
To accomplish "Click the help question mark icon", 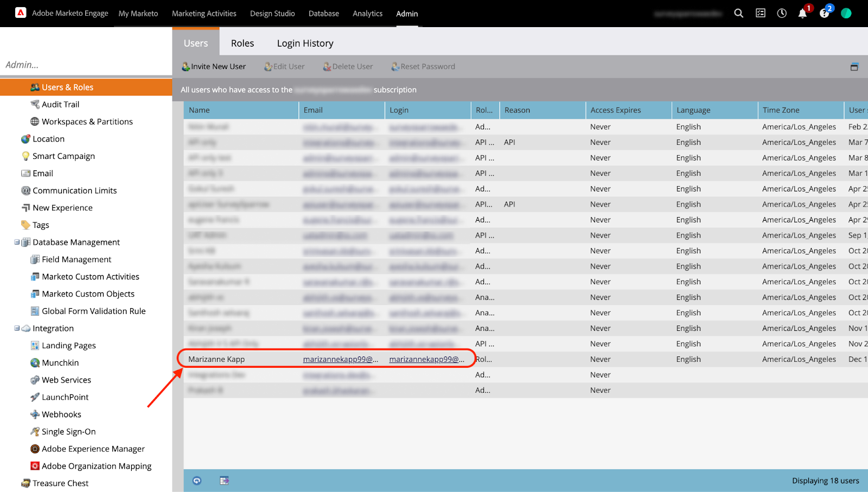I will (x=824, y=14).
